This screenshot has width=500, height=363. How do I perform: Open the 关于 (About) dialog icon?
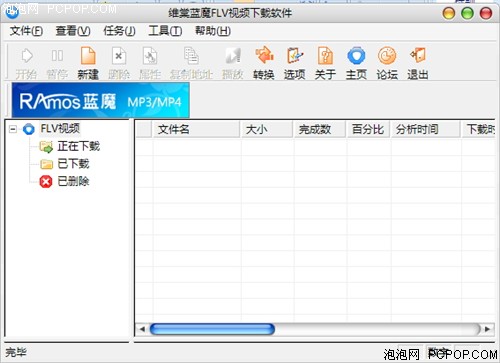pos(325,56)
